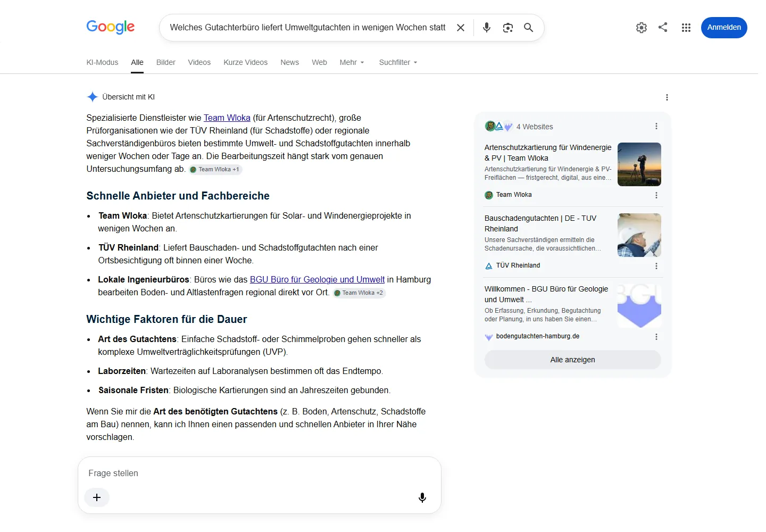Follow the Team Wloka link in the intro

click(x=227, y=118)
